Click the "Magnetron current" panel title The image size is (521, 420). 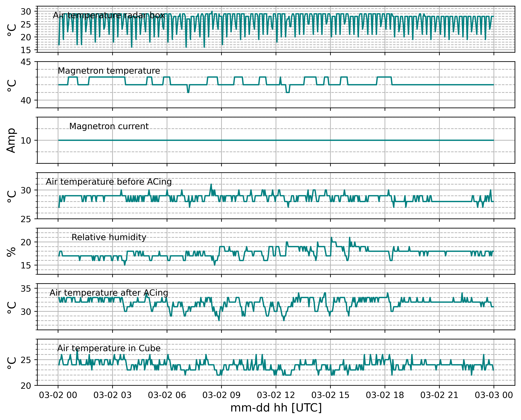[109, 126]
